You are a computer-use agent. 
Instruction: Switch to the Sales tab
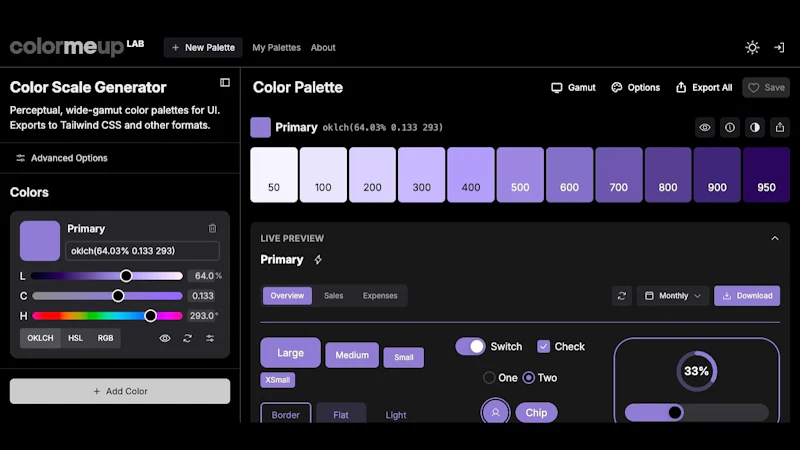(x=334, y=296)
